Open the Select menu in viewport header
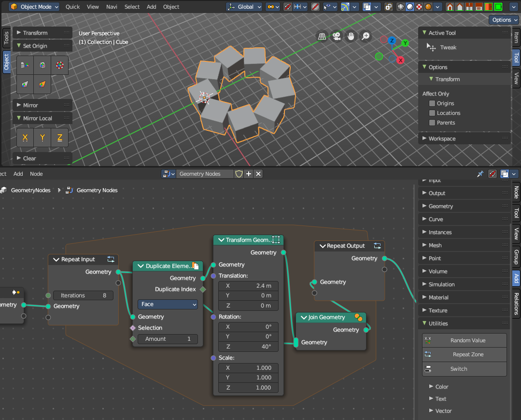This screenshot has height=420, width=521. pos(132,7)
